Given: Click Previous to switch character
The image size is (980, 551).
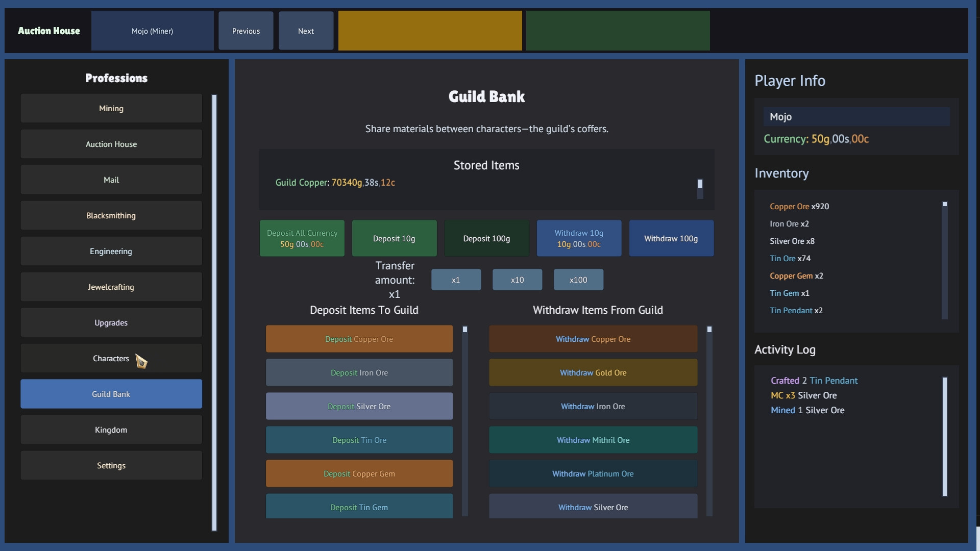Looking at the screenshot, I should click(x=246, y=31).
